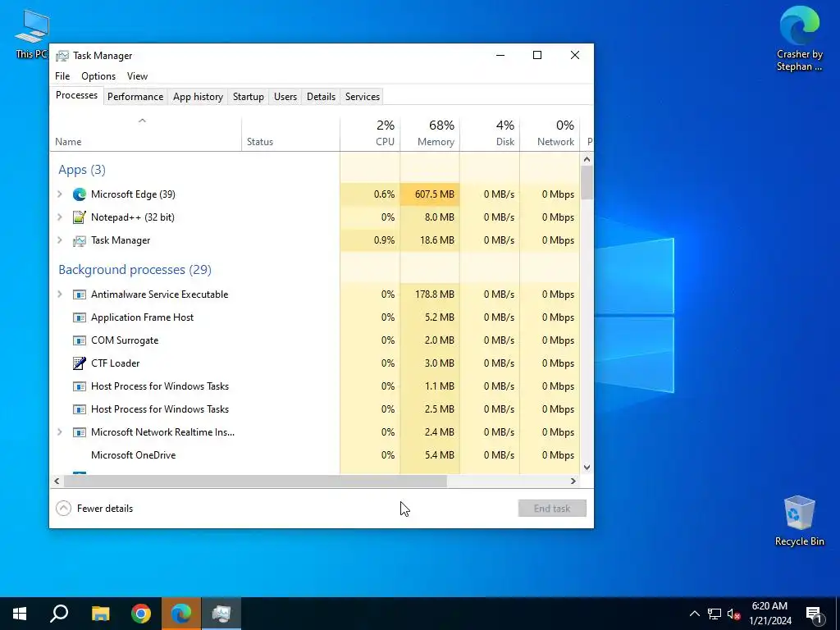Switch to the App history tab
Screen dimensions: 840x630
click(x=198, y=97)
